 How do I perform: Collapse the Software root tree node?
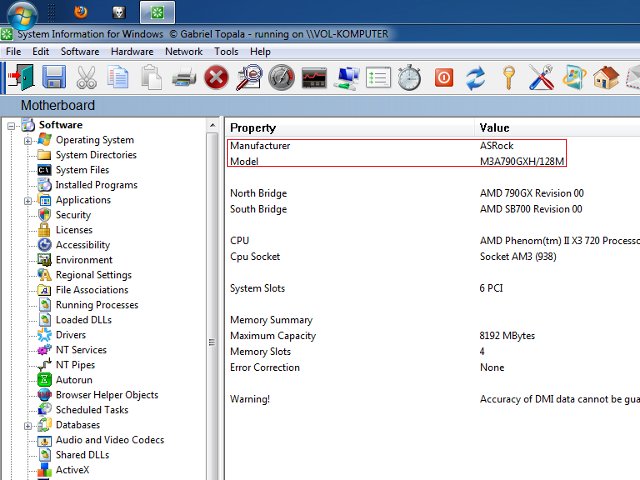12,125
